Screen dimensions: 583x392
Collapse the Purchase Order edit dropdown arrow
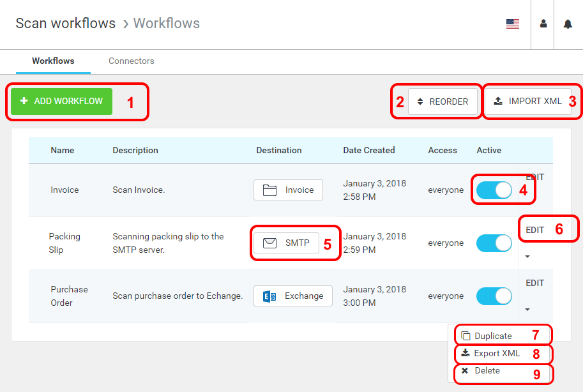click(x=527, y=310)
